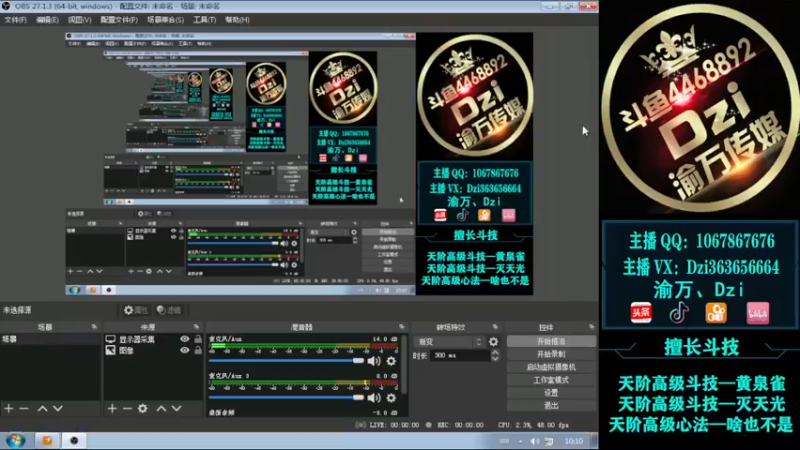Remove the selected scene with minus icon

(x=24, y=408)
